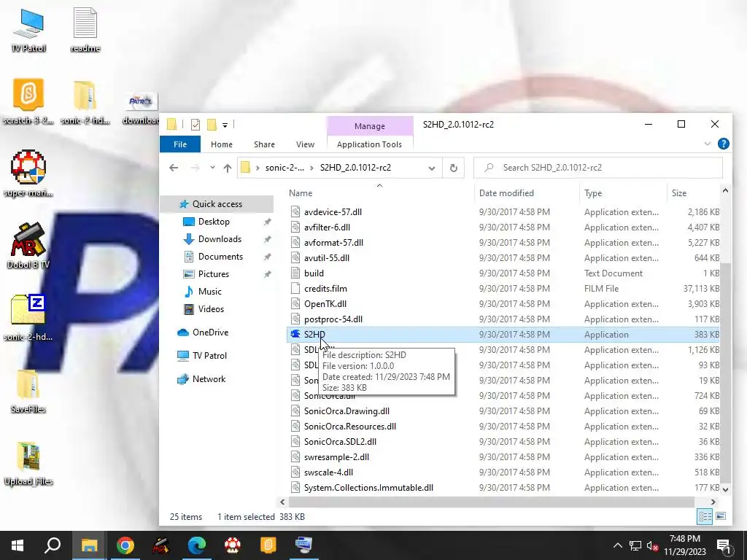
Task: Select TV Patrol in navigation pane
Action: (209, 356)
